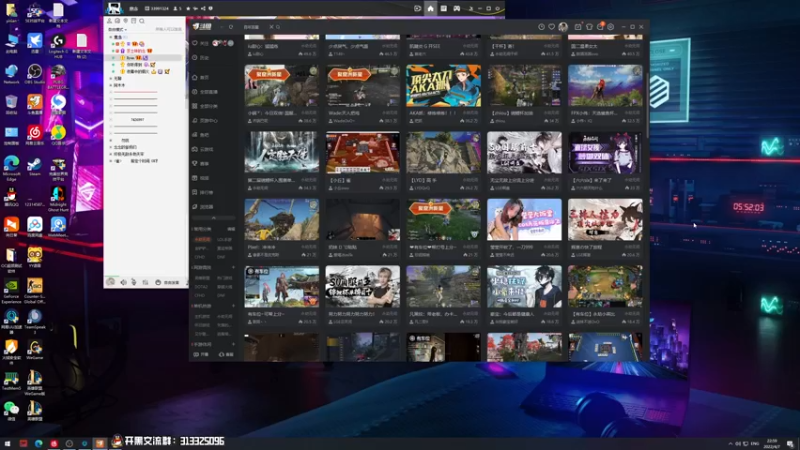The image size is (800, 450).
Task: Close the current tab in streaming app header
Action: pos(271,27)
